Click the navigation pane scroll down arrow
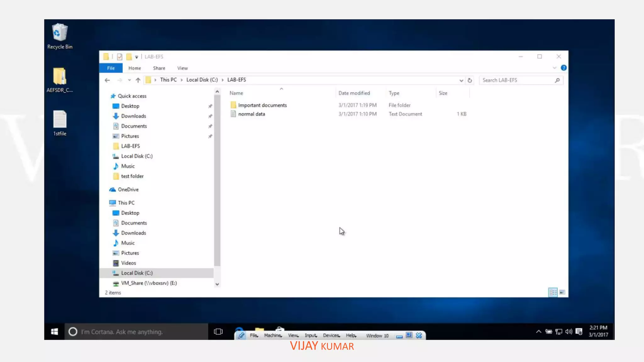Image resolution: width=644 pixels, height=362 pixels. pos(217,284)
